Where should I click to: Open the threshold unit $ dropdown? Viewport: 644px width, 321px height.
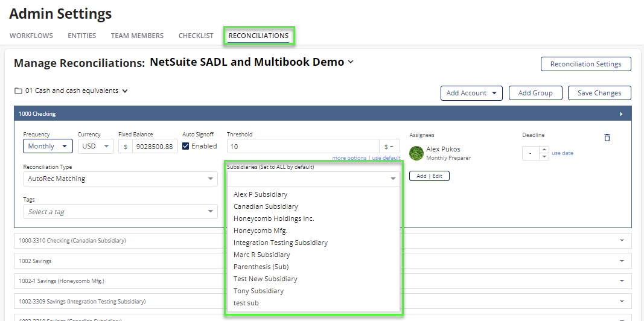point(389,147)
